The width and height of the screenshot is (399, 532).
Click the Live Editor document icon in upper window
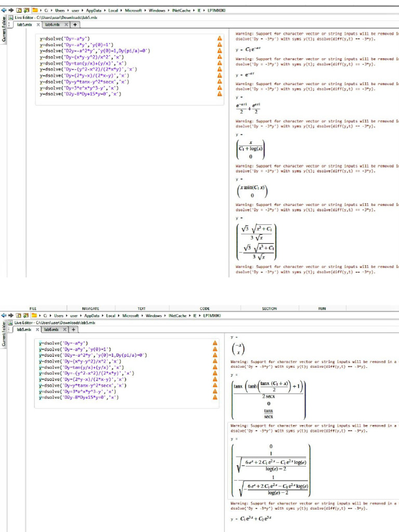pos(11,17)
